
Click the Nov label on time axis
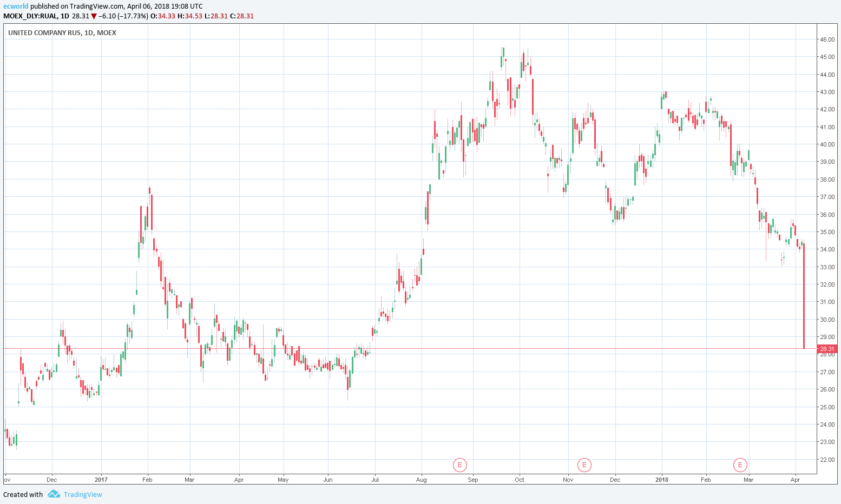click(568, 480)
